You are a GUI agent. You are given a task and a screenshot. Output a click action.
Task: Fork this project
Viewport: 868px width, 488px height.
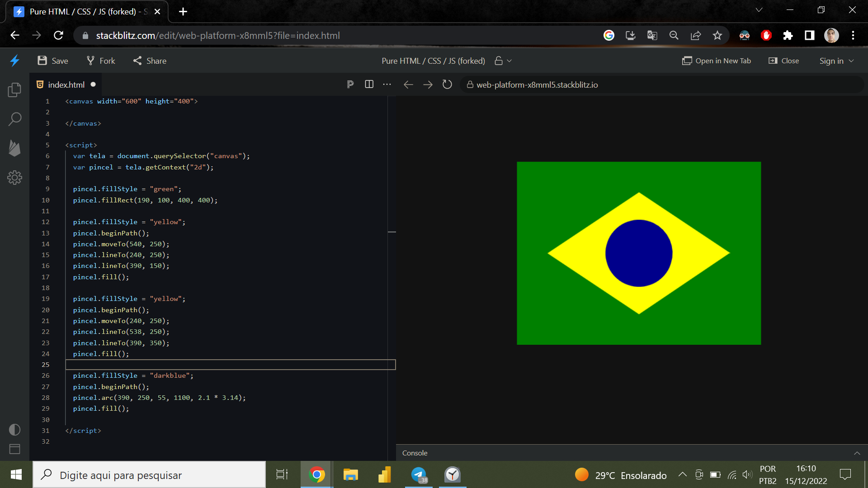(101, 61)
